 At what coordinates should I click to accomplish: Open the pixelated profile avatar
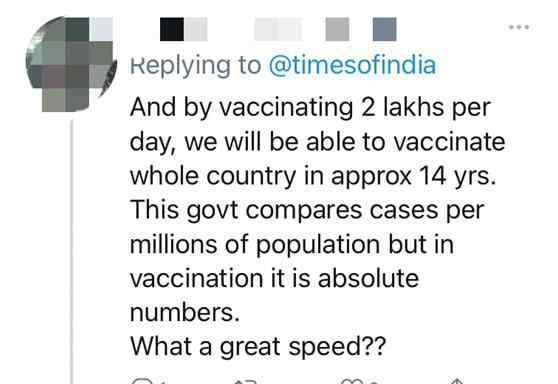[x=71, y=64]
